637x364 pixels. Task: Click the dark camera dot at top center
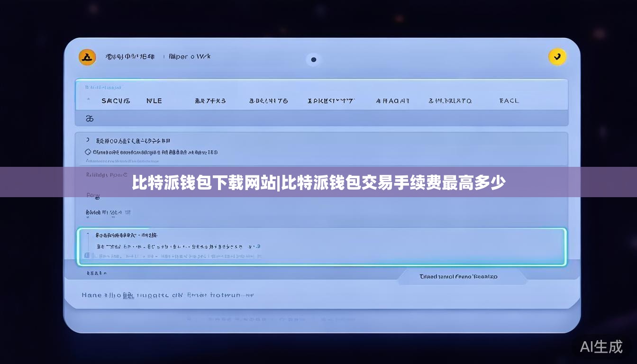[313, 60]
